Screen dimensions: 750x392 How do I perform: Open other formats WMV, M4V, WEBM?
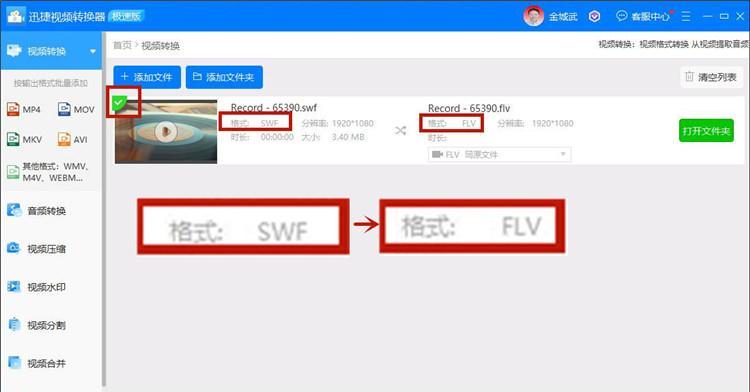[x=48, y=172]
